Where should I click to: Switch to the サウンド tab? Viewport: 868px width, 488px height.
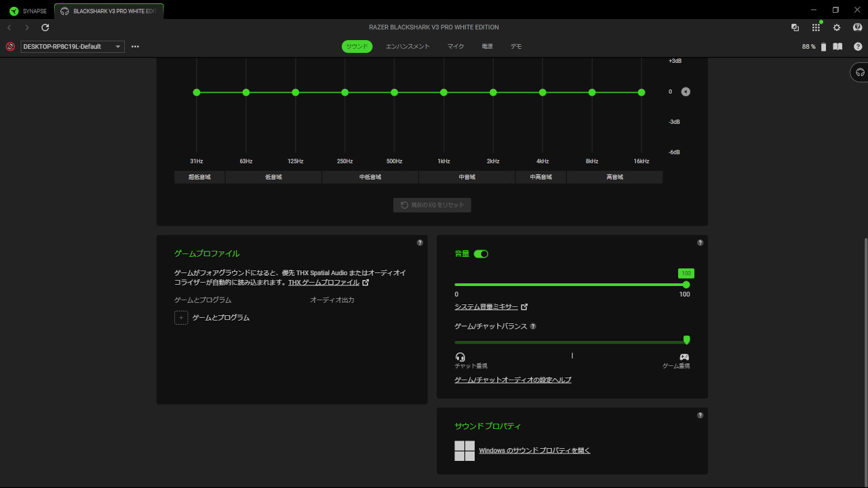(x=357, y=47)
